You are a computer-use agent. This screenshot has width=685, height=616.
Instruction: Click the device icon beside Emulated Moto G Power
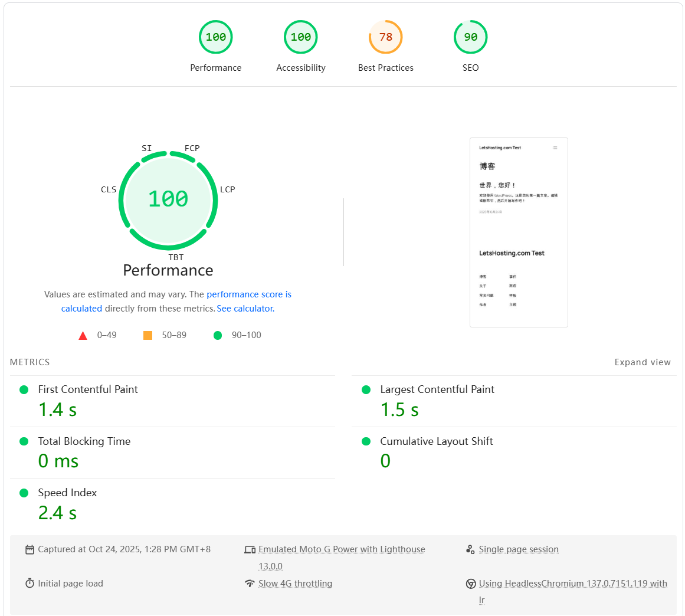[x=250, y=549]
